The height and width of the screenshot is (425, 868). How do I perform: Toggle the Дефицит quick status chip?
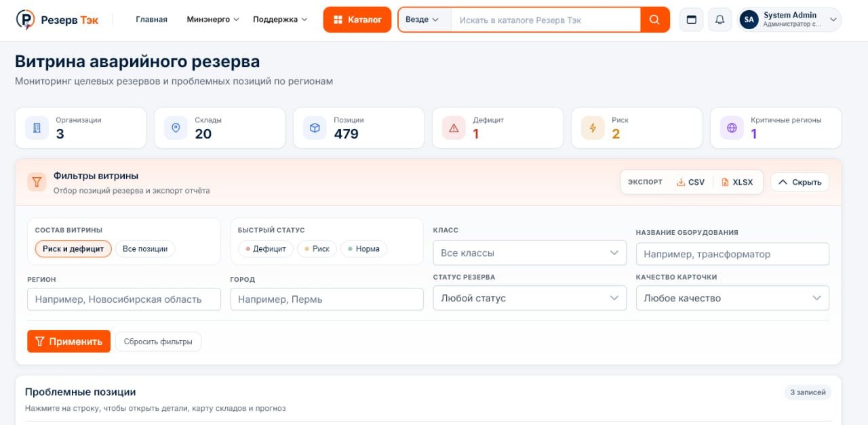(x=265, y=249)
